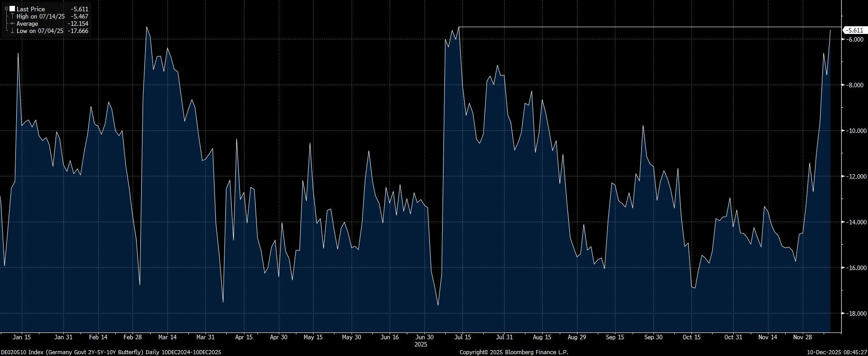Viewport: 868px width, 356px height.
Task: Select the Average legend entry
Action: pyautogui.click(x=27, y=24)
